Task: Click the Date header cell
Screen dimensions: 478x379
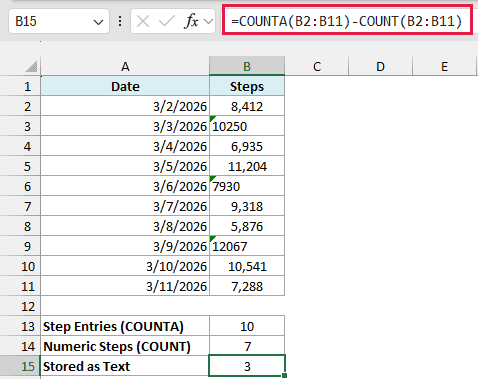Action: click(125, 86)
